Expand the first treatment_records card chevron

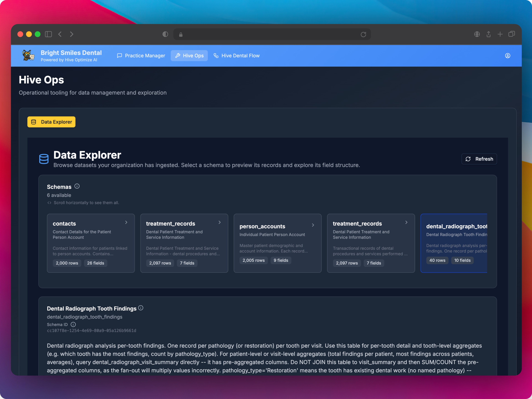point(220,222)
